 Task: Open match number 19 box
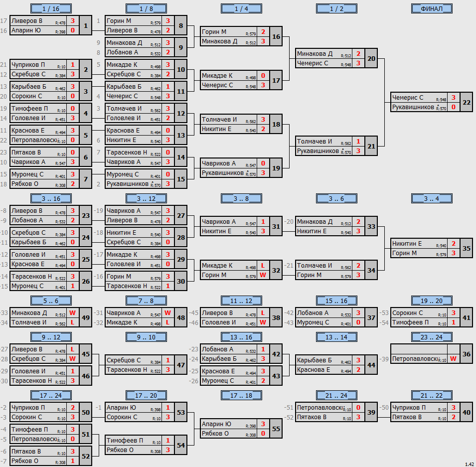(276, 168)
